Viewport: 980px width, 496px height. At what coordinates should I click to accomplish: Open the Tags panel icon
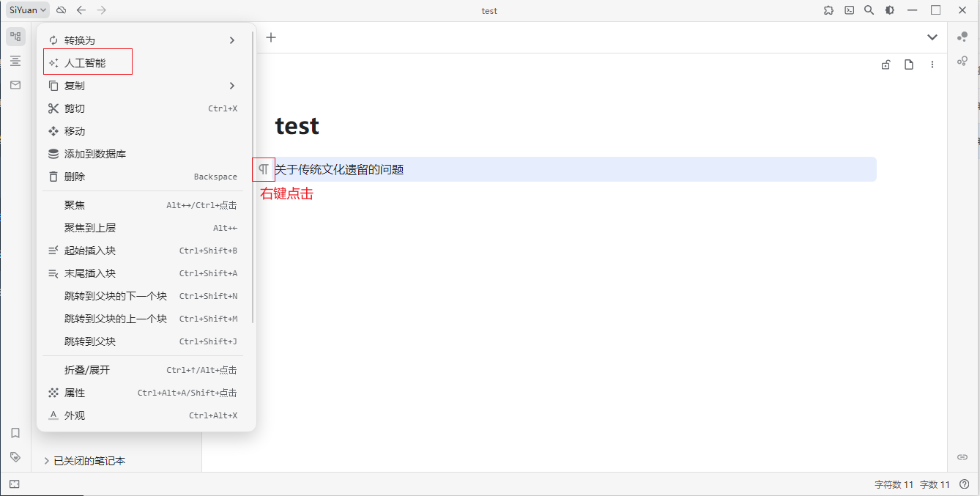pos(15,456)
